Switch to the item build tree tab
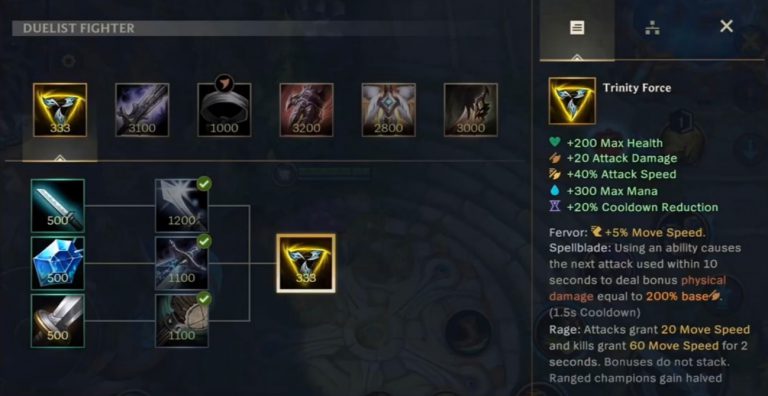Viewport: 768px width, 396px height. tap(652, 29)
